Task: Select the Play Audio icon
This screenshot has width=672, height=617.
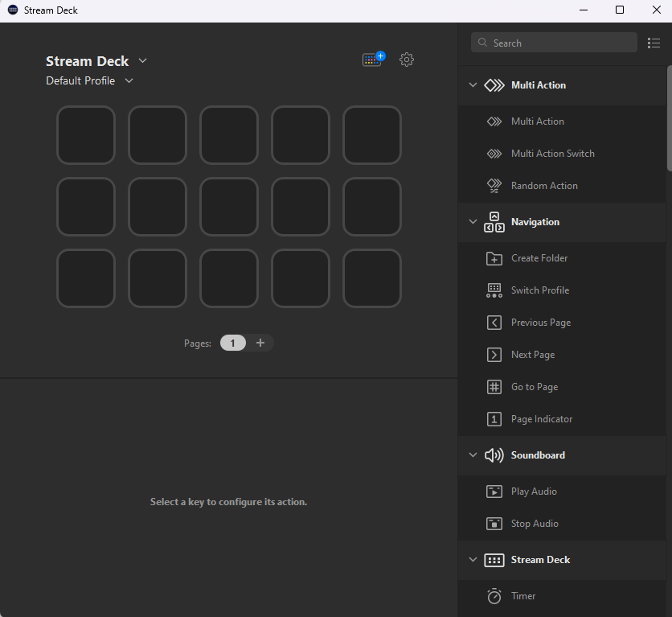Action: [x=494, y=492]
